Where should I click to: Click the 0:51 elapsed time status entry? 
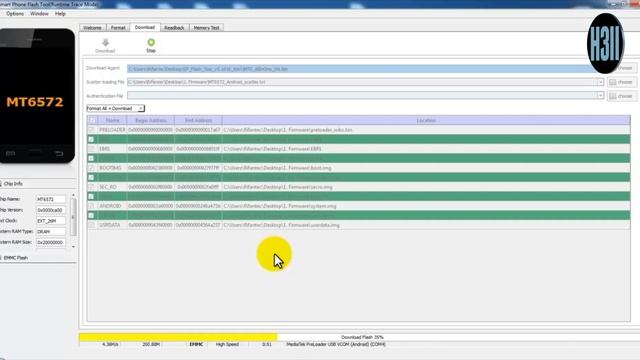267,344
